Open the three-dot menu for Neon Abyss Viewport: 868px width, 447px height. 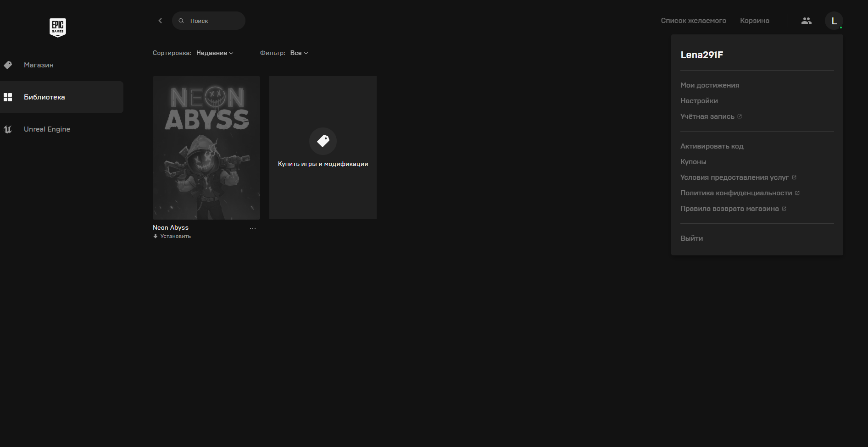253,228
